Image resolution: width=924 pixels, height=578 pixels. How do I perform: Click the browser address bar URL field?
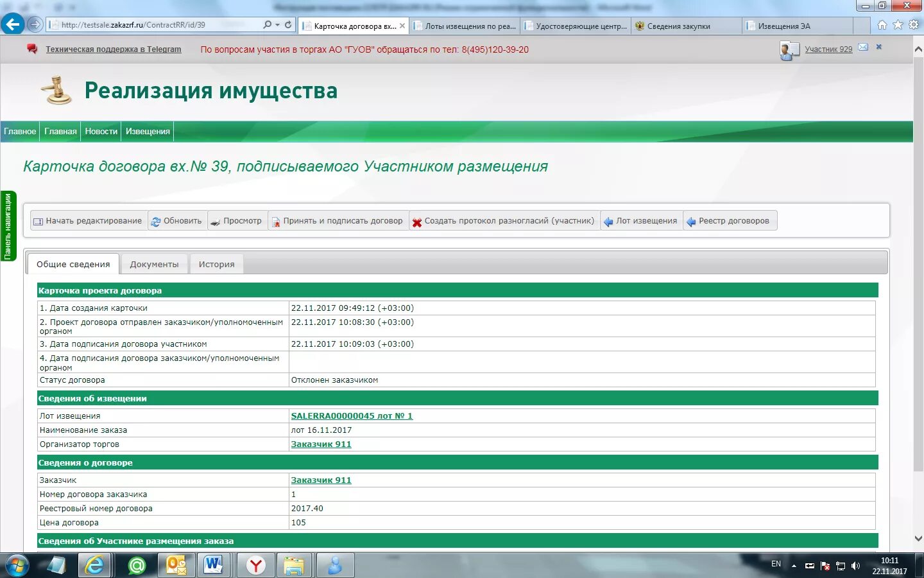[x=154, y=25]
